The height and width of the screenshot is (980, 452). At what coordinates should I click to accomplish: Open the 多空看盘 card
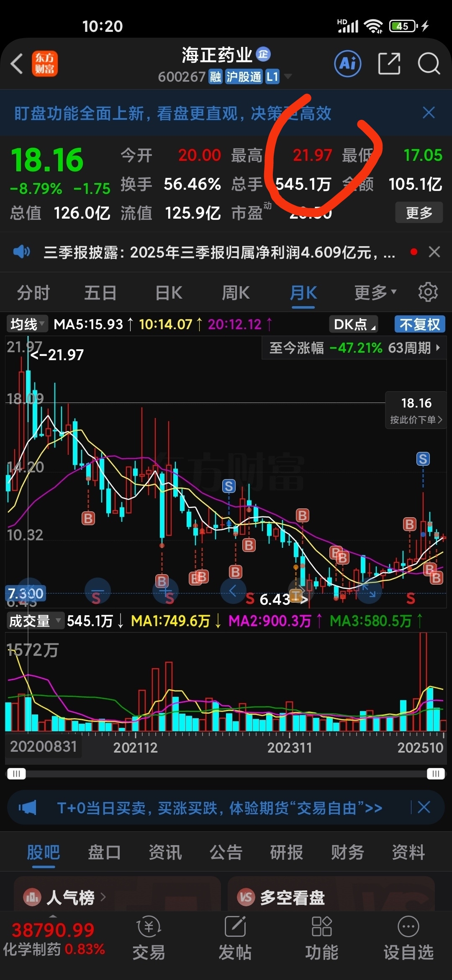click(x=331, y=894)
